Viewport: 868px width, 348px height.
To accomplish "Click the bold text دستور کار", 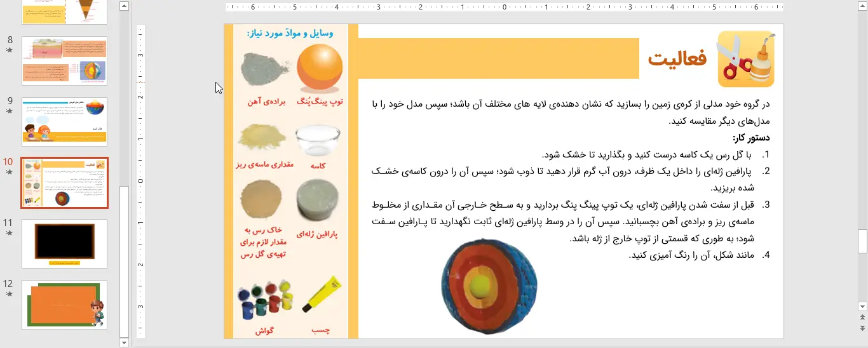I will tap(751, 138).
